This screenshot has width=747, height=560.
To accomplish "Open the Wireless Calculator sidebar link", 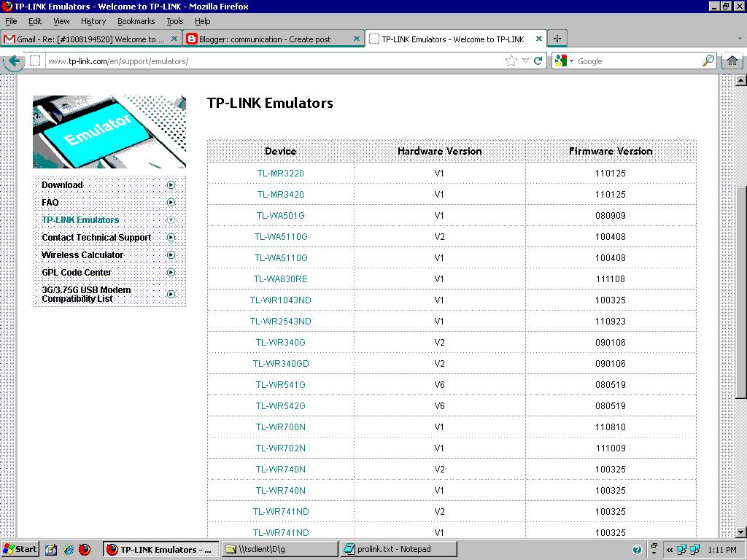I will (82, 254).
